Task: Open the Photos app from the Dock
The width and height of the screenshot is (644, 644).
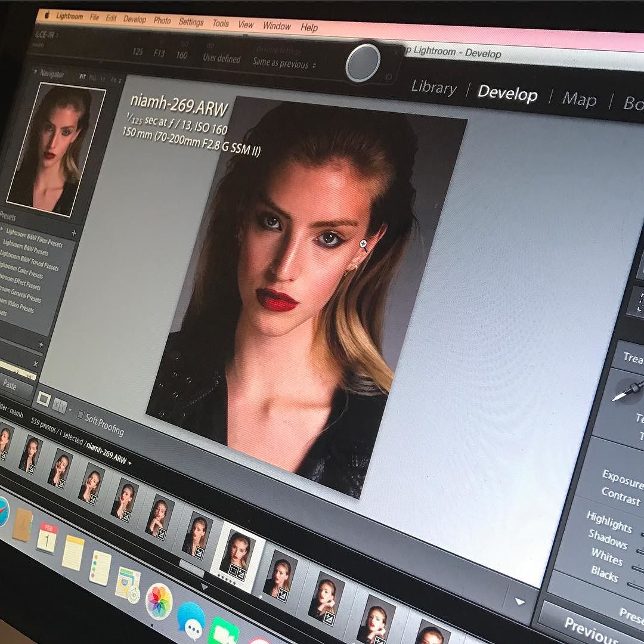Action: (x=159, y=601)
